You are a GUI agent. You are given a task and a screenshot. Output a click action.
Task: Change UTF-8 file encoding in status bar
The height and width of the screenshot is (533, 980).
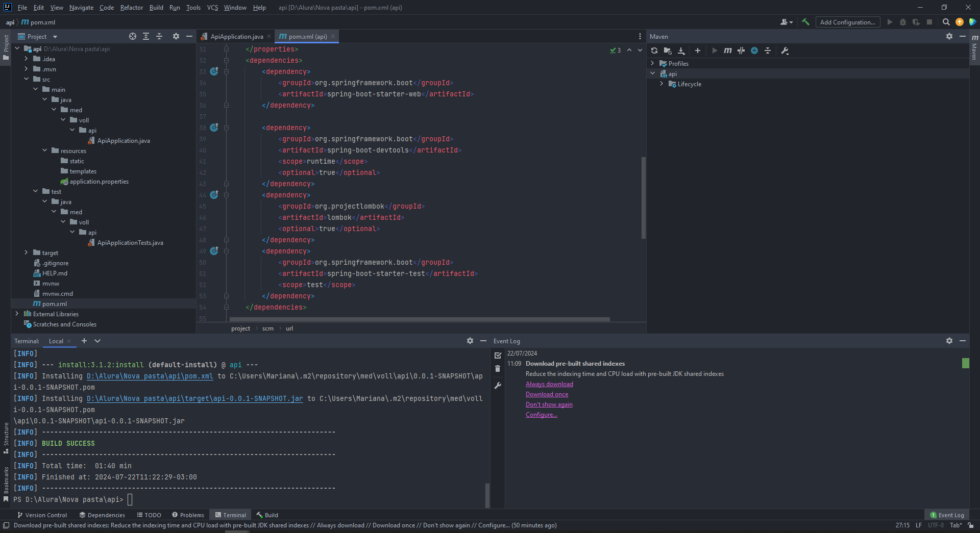point(936,525)
